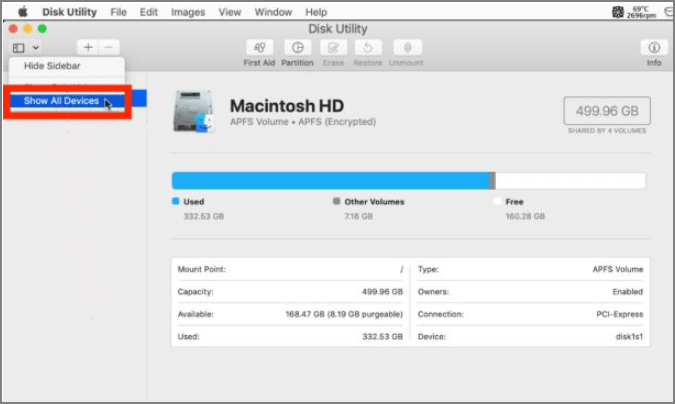Screen dimensions: 675x404
Task: Open the sidebar View dropdown button
Action: (27, 47)
